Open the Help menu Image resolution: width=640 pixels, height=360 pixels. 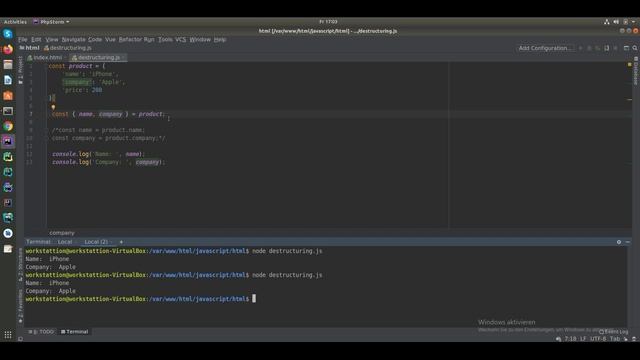click(220, 40)
